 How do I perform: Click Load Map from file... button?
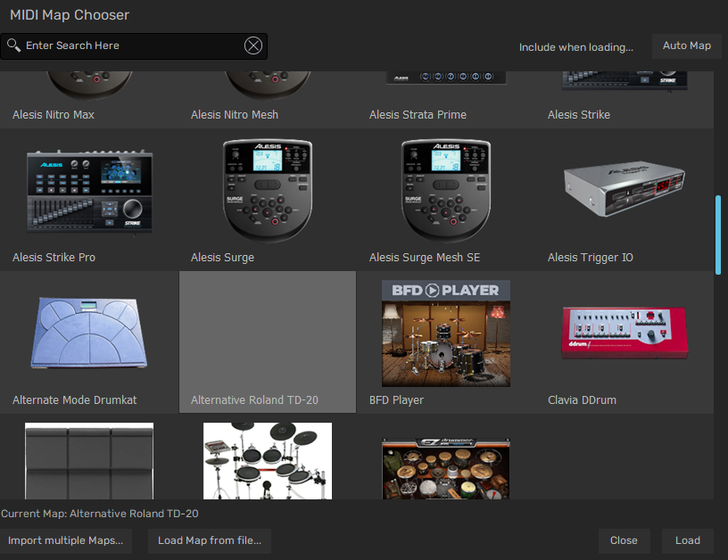(210, 540)
